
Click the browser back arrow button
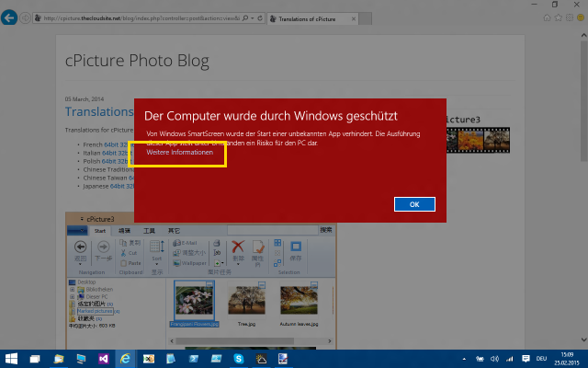(10, 17)
